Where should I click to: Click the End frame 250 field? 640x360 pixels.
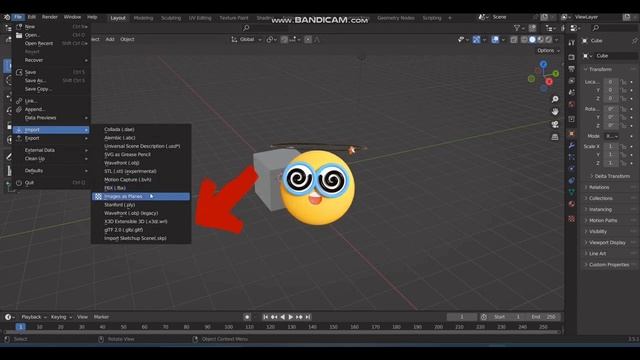pyautogui.click(x=543, y=317)
